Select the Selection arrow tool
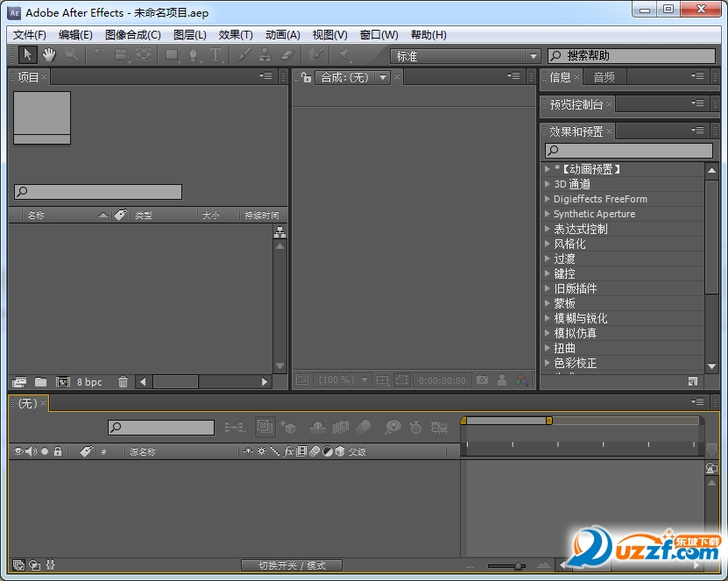Screen dimensions: 728x581 coord(27,55)
